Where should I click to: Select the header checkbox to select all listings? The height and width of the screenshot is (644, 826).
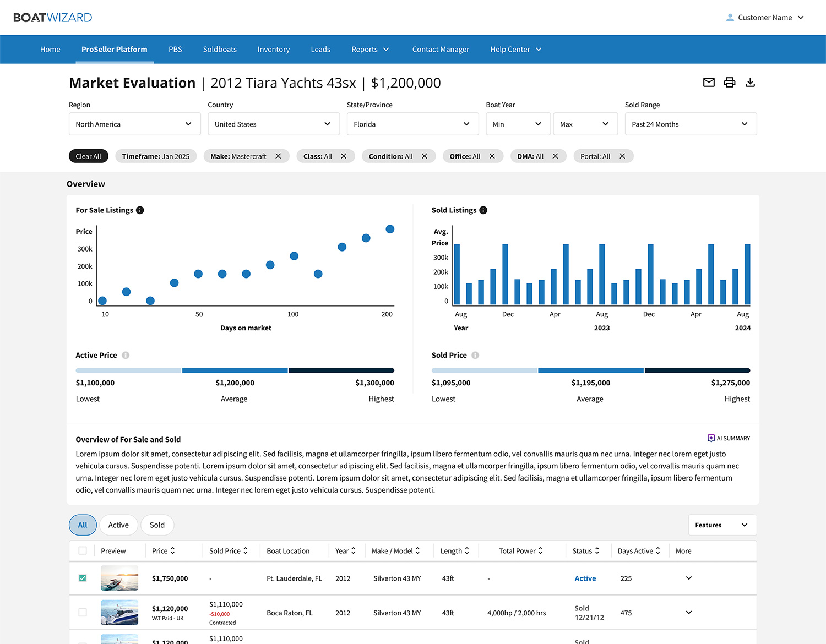pos(83,550)
